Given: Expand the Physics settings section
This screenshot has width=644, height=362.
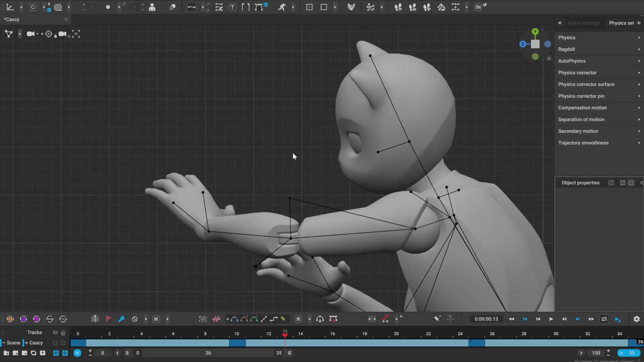Looking at the screenshot, I should tap(599, 38).
